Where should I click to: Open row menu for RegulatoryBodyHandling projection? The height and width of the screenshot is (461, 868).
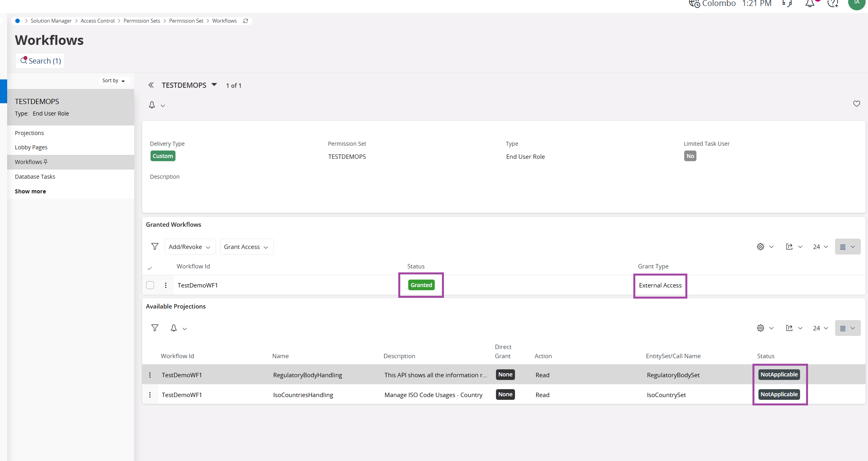click(x=150, y=375)
